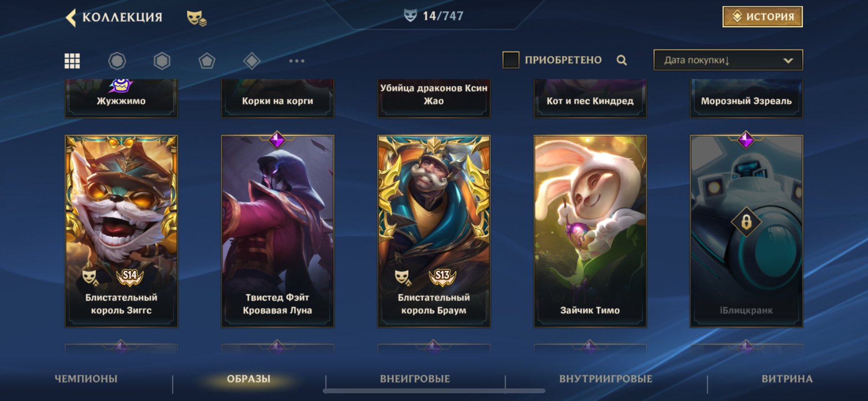The width and height of the screenshot is (868, 401).
Task: Show more filters with three dots
Action: (296, 61)
